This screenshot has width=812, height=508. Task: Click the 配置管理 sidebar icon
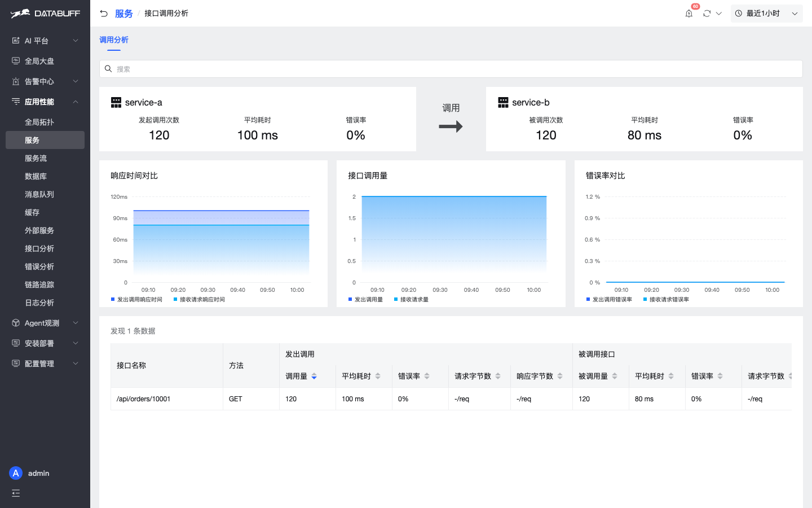[16, 364]
